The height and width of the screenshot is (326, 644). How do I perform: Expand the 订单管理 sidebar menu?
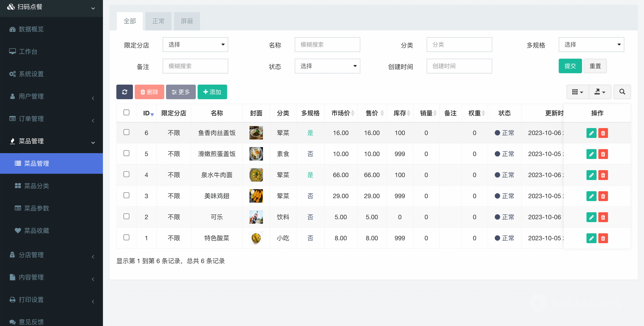(51, 119)
